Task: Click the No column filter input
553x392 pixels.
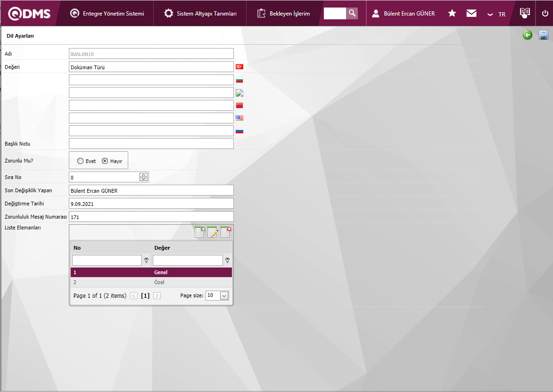Action: point(107,260)
